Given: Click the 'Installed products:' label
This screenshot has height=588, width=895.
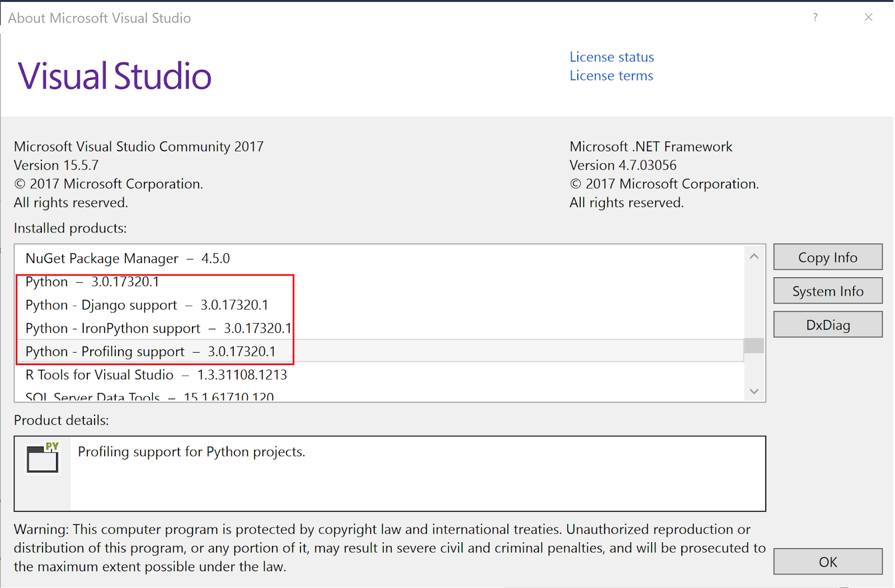Looking at the screenshot, I should (x=70, y=228).
